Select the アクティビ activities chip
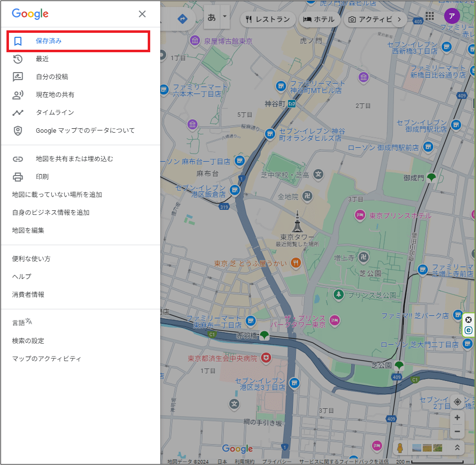Image resolution: width=476 pixels, height=465 pixels. (x=371, y=19)
